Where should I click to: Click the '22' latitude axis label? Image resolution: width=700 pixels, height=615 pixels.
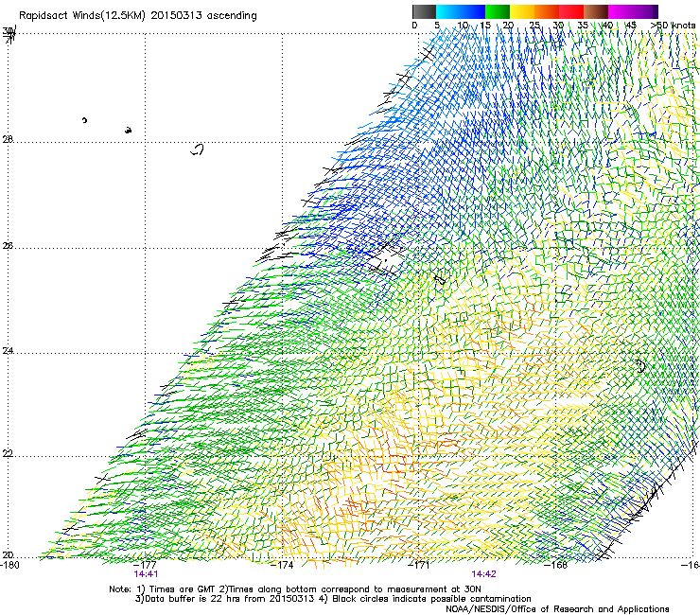[8, 454]
